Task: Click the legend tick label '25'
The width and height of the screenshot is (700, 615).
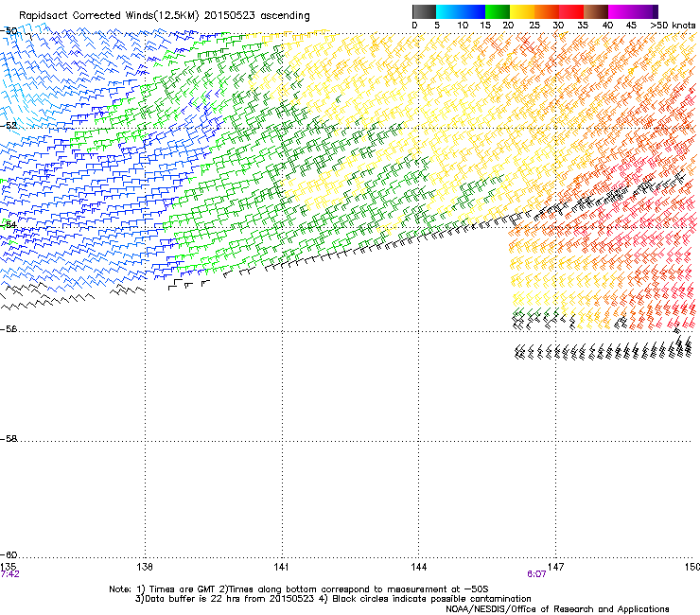Action: click(534, 25)
